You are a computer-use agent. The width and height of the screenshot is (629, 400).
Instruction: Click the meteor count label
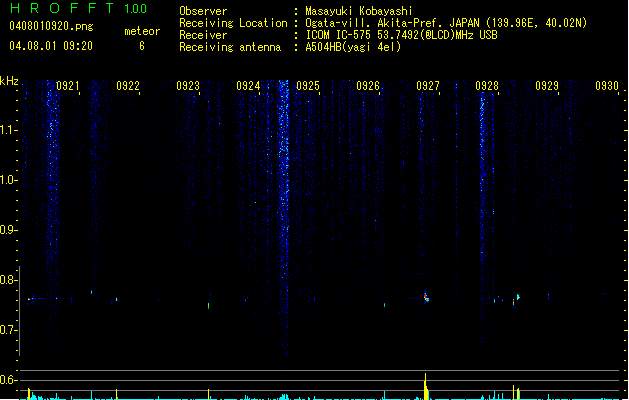click(142, 31)
